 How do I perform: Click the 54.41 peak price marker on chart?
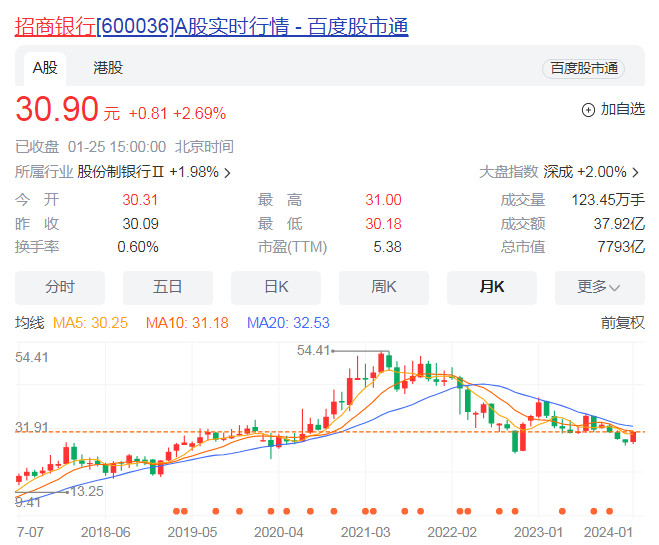[314, 350]
